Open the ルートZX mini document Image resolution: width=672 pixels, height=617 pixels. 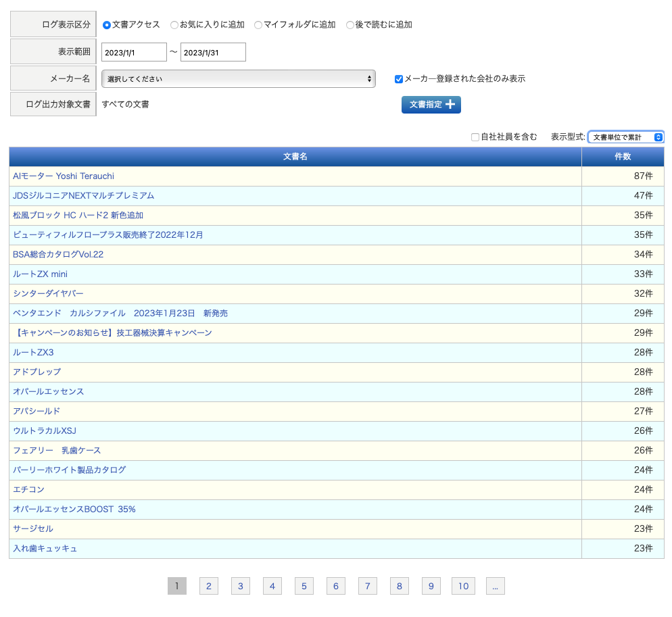pos(41,274)
